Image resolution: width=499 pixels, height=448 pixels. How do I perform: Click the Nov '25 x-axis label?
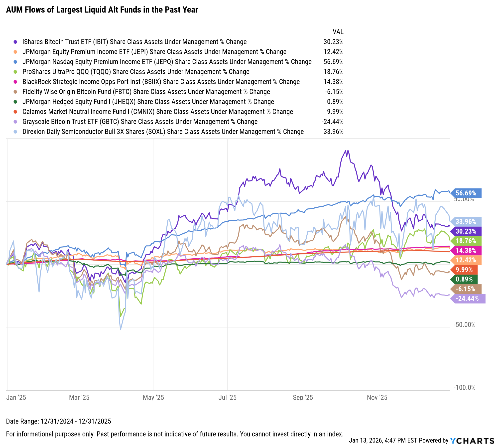tap(377, 398)
